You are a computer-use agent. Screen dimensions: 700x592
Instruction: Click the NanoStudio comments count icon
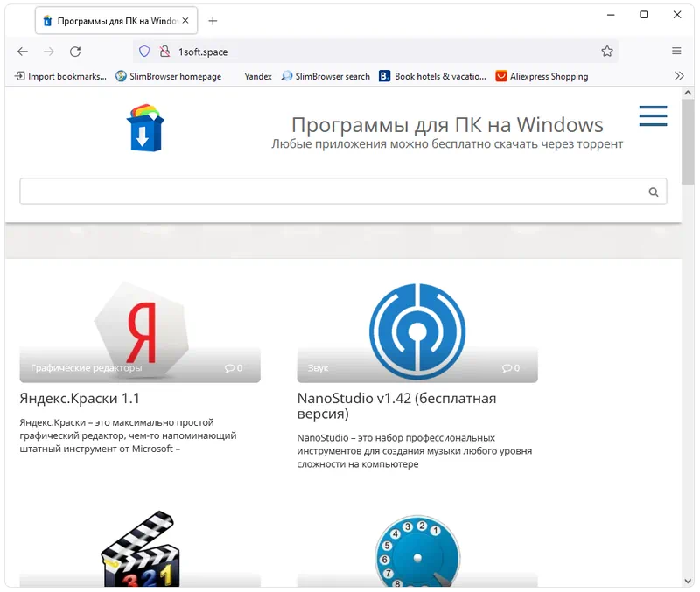511,368
